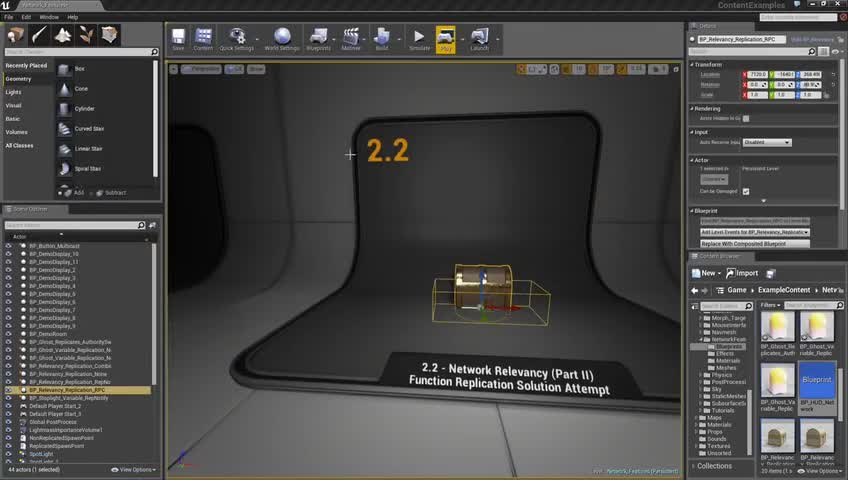Screen dimensions: 848x480
Task: Select the Box geometry brush
Action: pyautogui.click(x=104, y=69)
